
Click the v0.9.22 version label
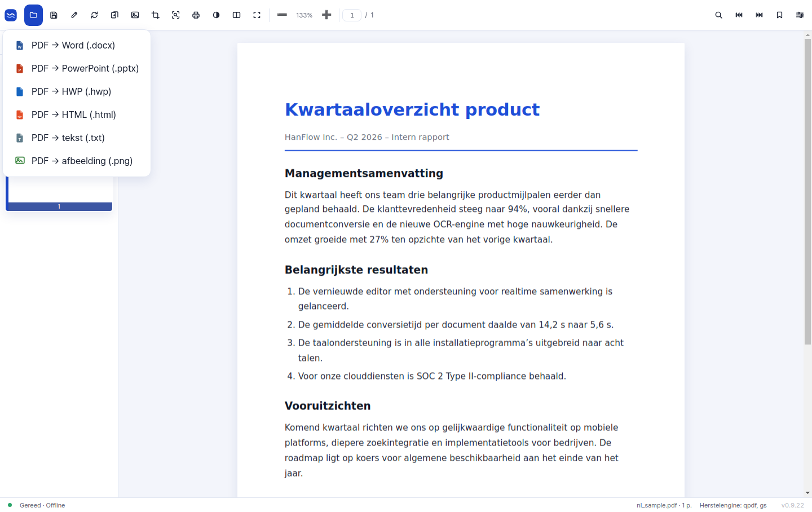793,505
